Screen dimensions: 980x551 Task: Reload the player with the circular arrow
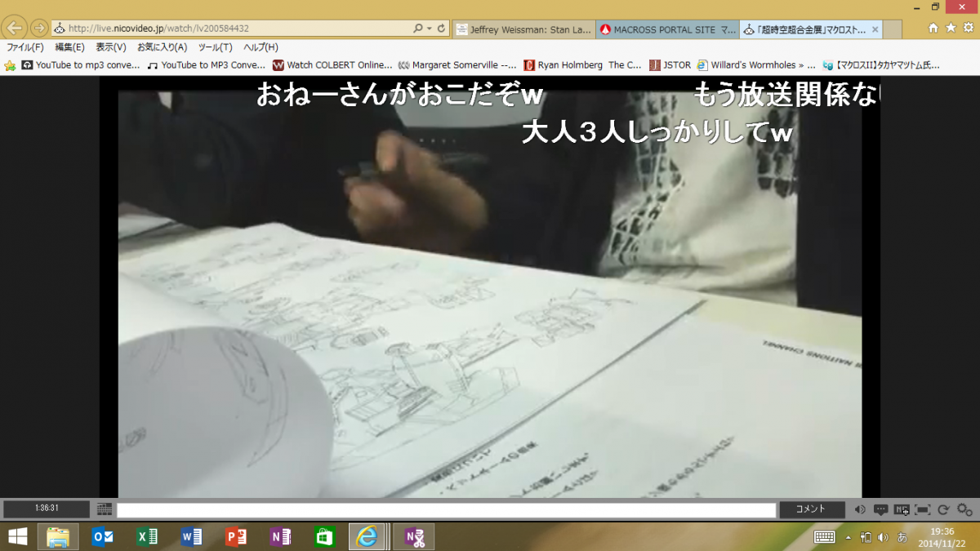click(943, 509)
